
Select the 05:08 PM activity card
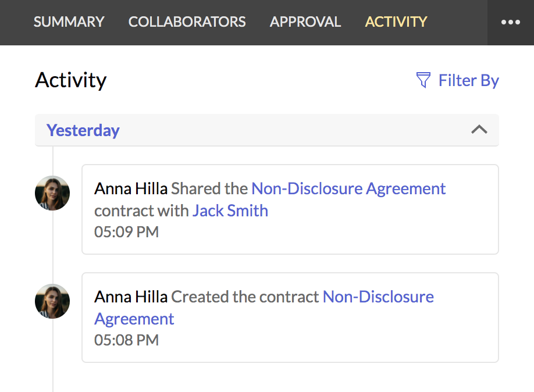pyautogui.click(x=290, y=318)
